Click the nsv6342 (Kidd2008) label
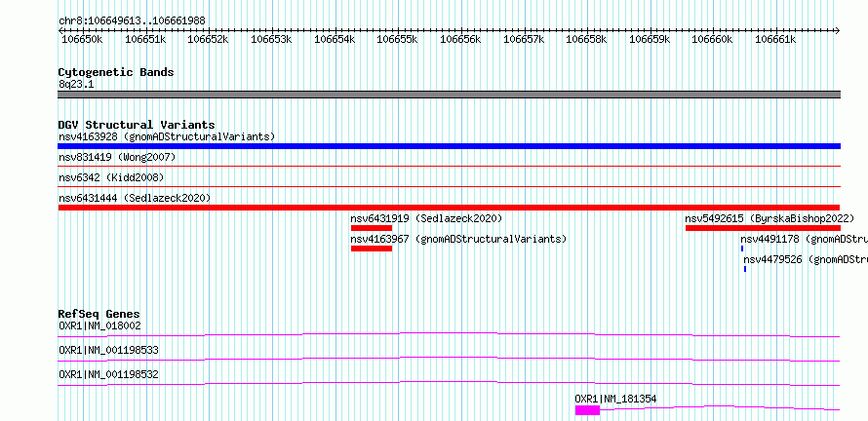Viewport: 868px width, 421px height. click(x=111, y=177)
